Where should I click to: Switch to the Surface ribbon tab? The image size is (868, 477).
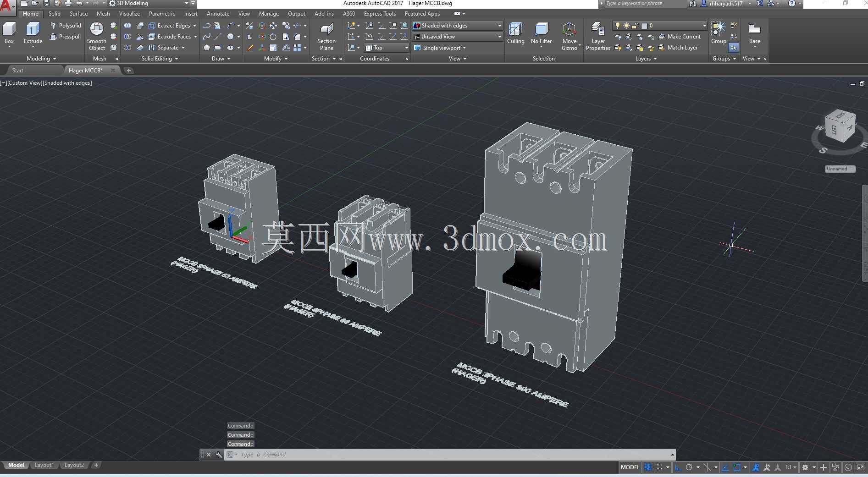[x=78, y=14]
